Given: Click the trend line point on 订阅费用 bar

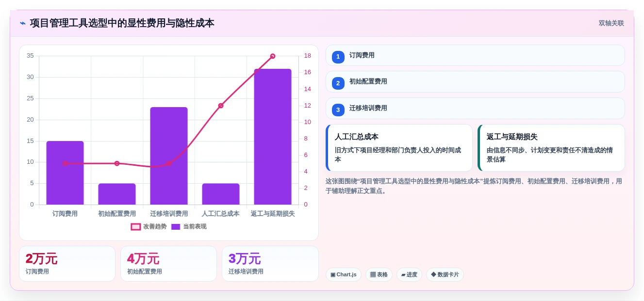Looking at the screenshot, I should point(65,163).
